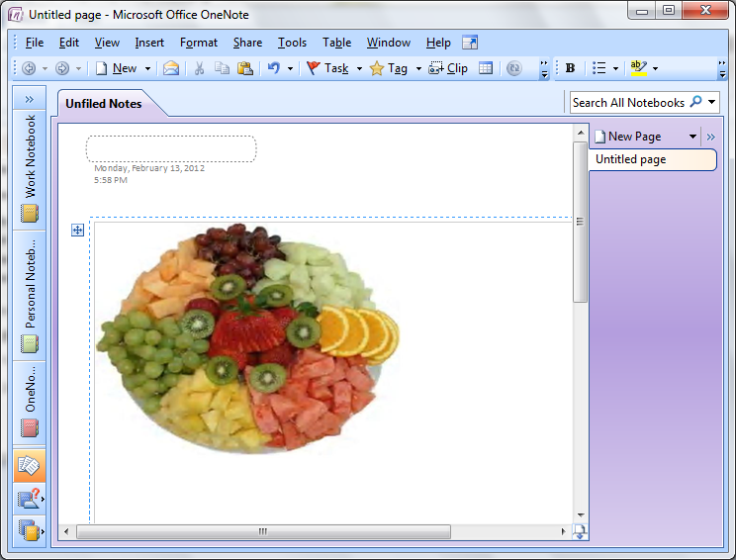This screenshot has width=736, height=560.
Task: Select the Untitled page tab
Action: [653, 159]
